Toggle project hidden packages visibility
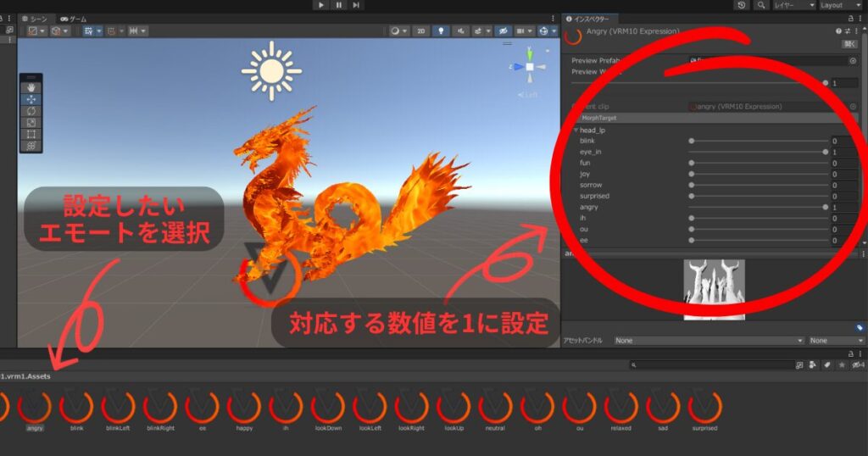868x456 pixels. pyautogui.click(x=858, y=364)
